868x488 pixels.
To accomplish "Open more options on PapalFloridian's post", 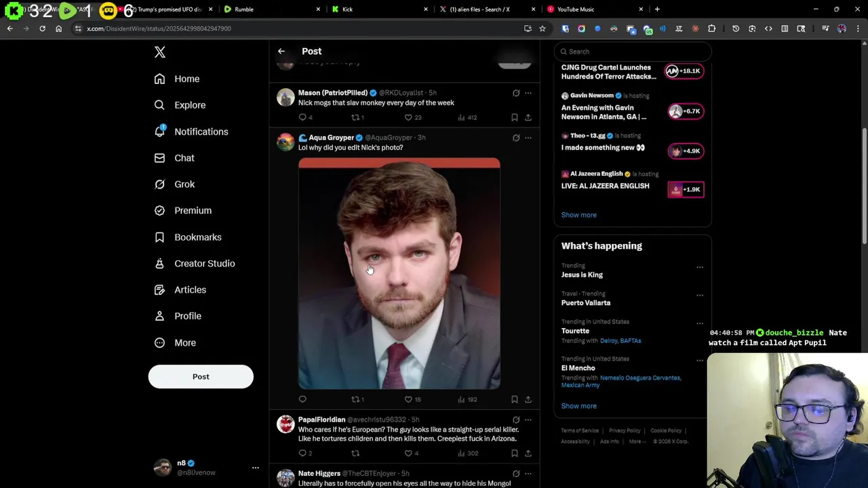I will point(528,420).
